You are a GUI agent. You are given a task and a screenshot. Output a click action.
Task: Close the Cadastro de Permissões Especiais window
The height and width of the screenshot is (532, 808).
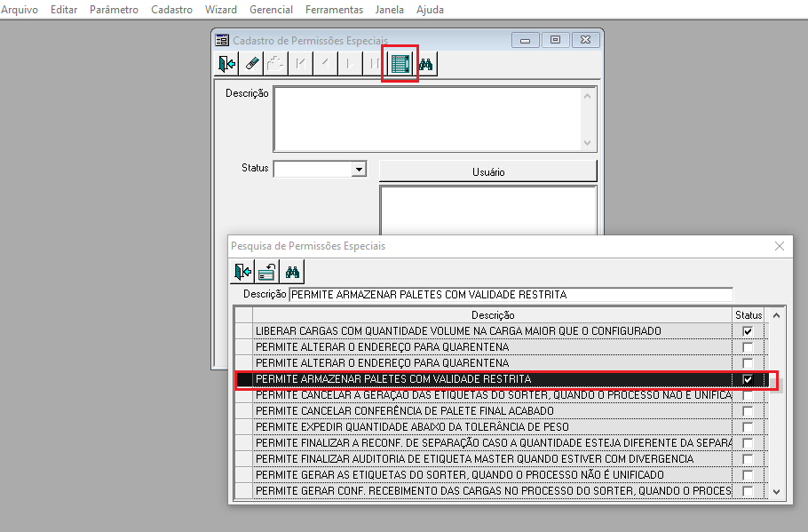(x=585, y=40)
